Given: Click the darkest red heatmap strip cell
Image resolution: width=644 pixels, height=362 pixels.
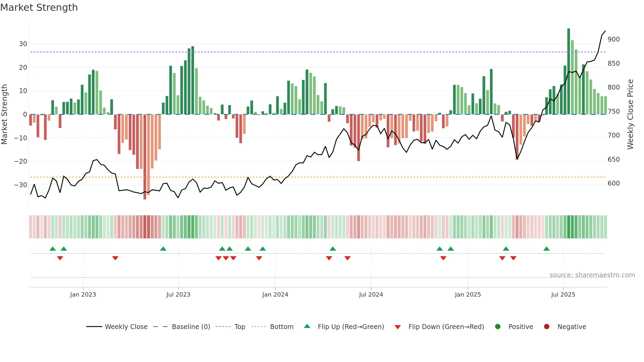Looking at the screenshot, I should (145, 227).
